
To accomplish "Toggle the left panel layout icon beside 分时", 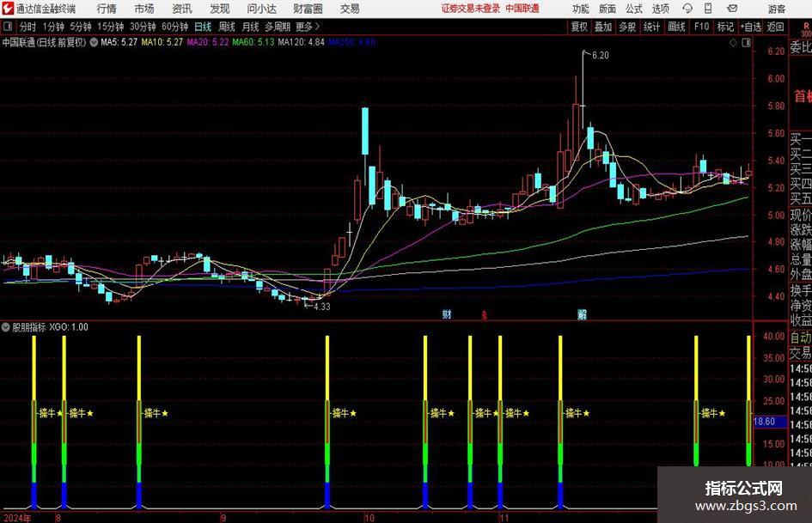I will (8, 27).
